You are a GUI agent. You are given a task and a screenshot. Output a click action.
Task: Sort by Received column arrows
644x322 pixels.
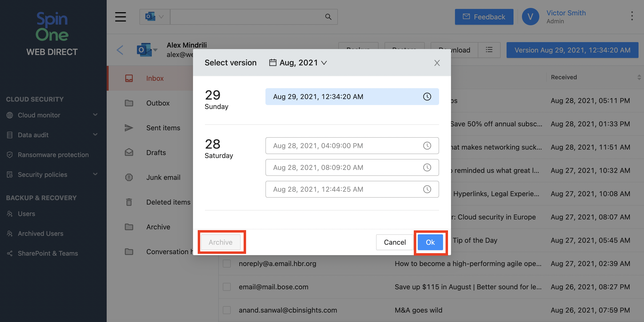click(x=639, y=77)
